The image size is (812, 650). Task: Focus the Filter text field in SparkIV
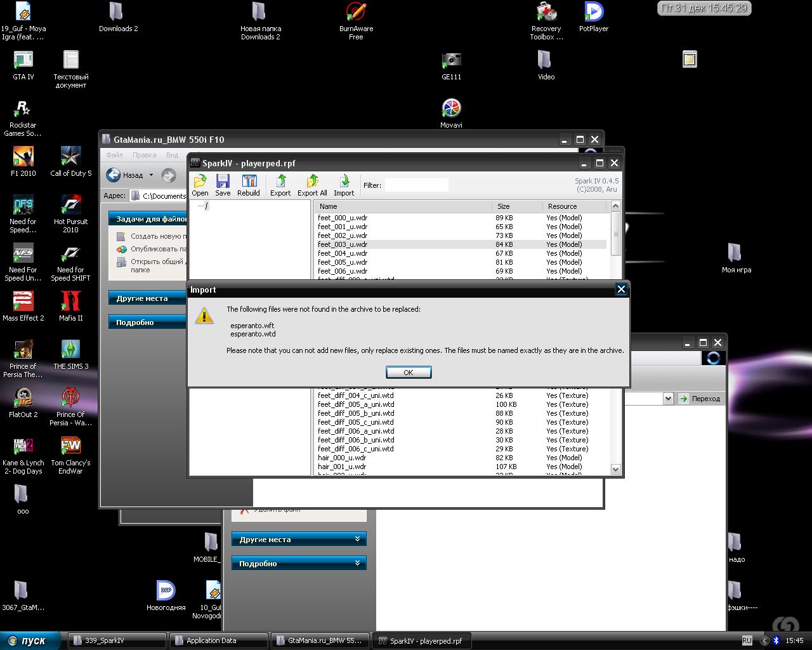(416, 185)
